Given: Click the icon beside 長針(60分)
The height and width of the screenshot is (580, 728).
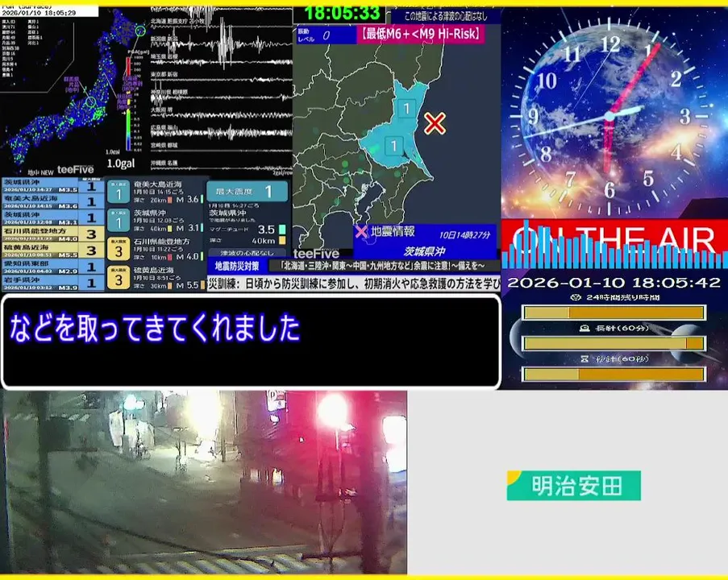Looking at the screenshot, I should point(584,328).
